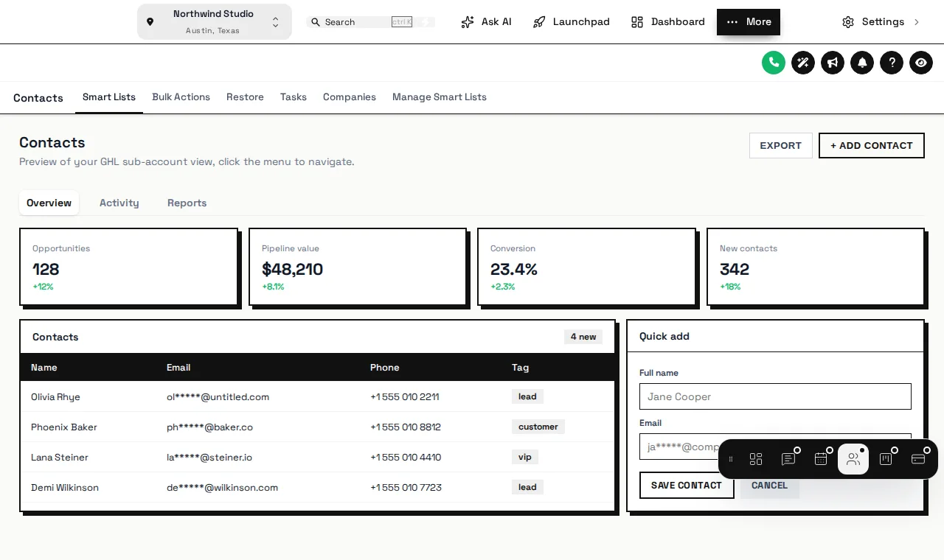Open the Restore tab

point(245,97)
